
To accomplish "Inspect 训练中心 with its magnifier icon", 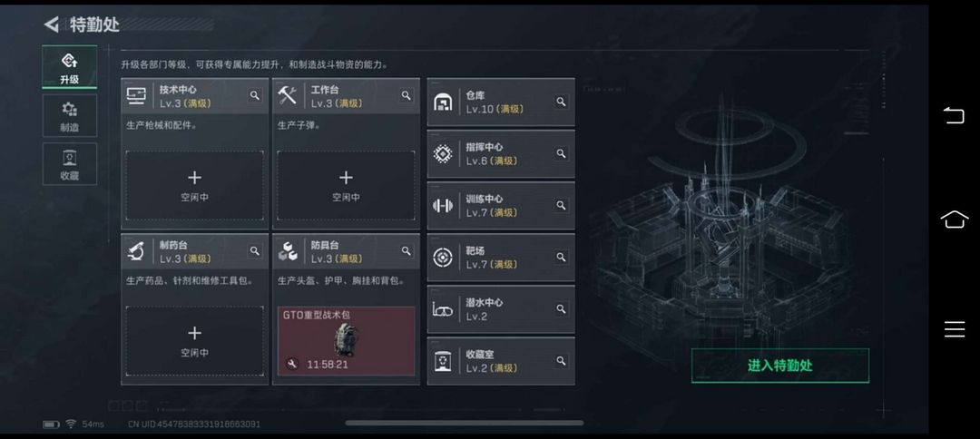I will pyautogui.click(x=561, y=206).
